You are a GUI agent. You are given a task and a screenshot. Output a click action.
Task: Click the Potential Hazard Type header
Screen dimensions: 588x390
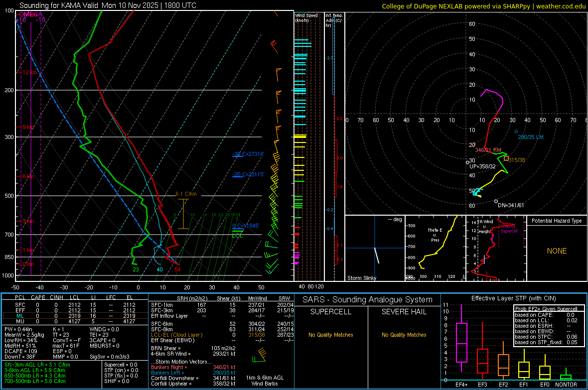[x=557, y=221]
